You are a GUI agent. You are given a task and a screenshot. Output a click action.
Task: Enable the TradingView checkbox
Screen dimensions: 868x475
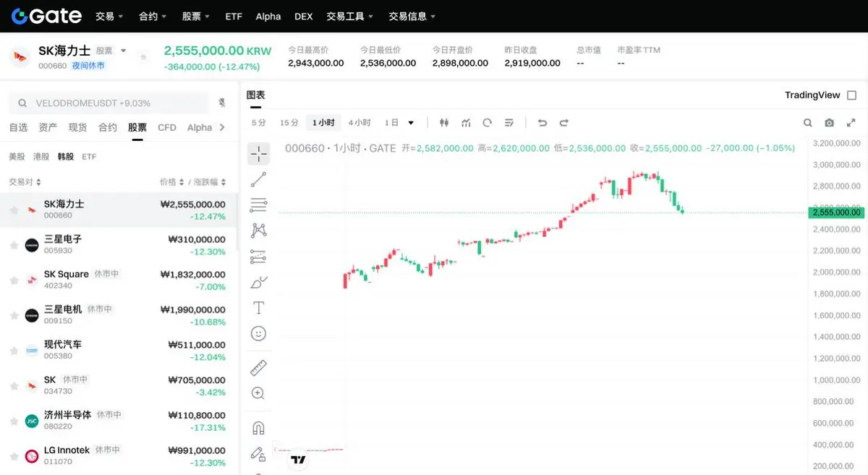click(x=851, y=95)
